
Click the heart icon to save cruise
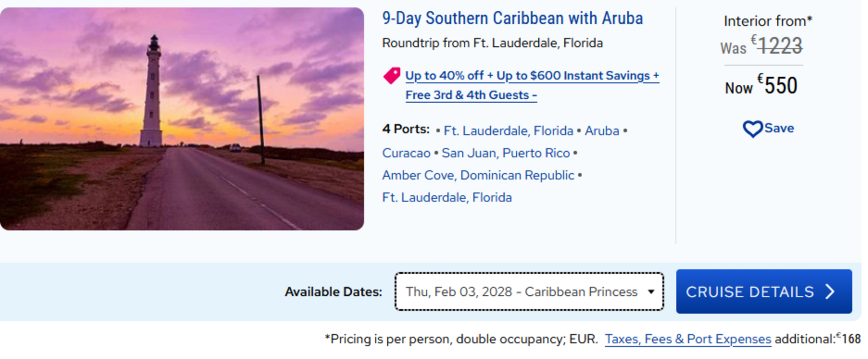point(752,129)
